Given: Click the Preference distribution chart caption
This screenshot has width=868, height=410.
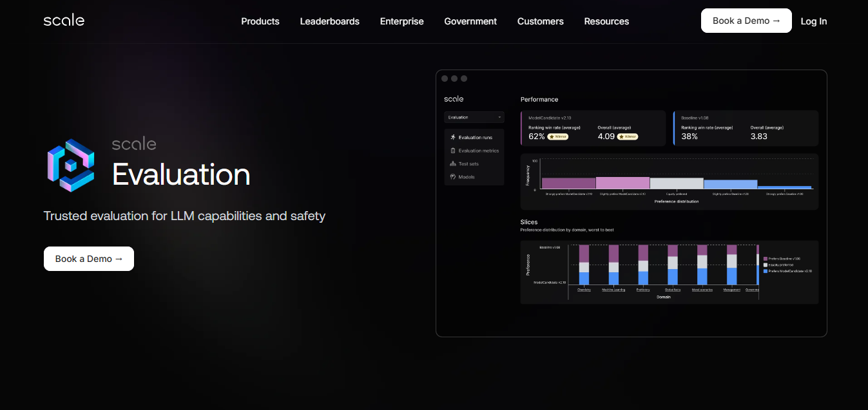Looking at the screenshot, I should click(x=677, y=201).
